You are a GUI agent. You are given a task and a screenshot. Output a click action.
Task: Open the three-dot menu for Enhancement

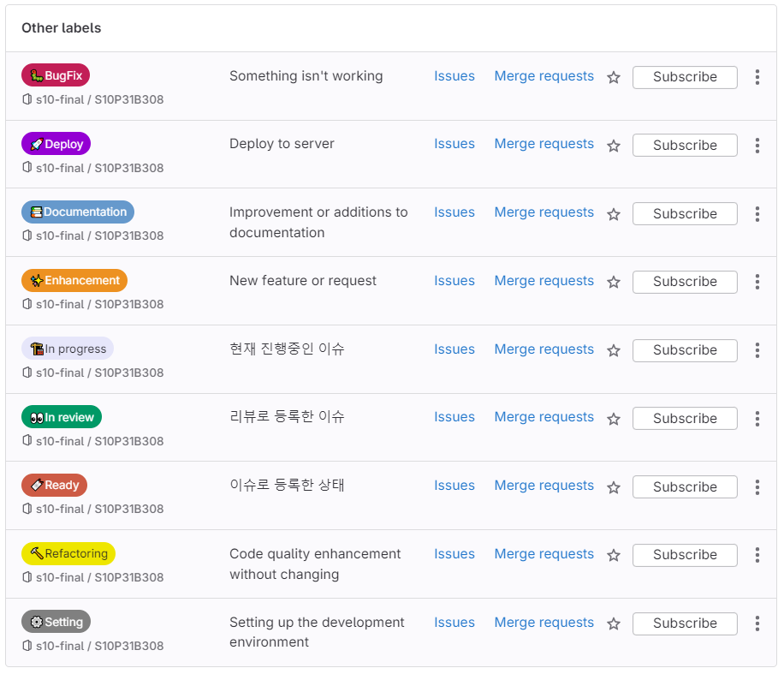(757, 282)
